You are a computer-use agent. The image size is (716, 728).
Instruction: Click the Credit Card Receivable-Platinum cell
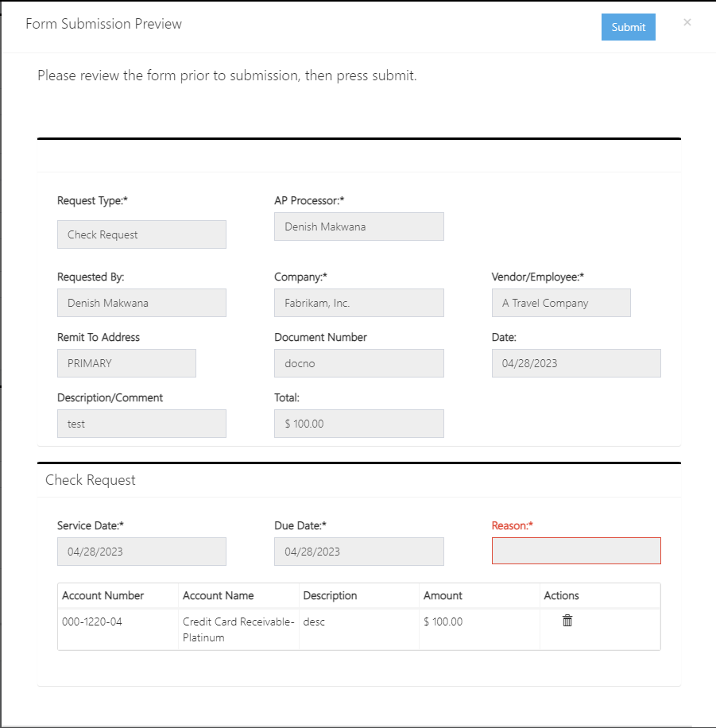pyautogui.click(x=238, y=629)
